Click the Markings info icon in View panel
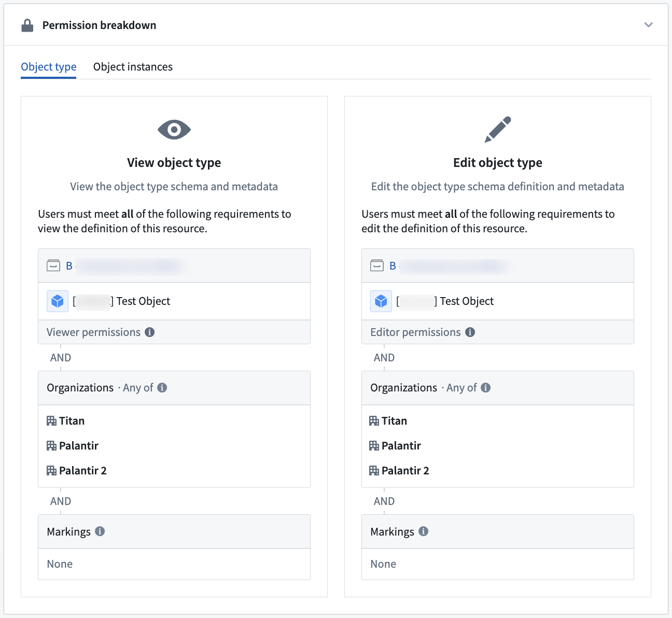Image resolution: width=672 pixels, height=618 pixels. [100, 531]
